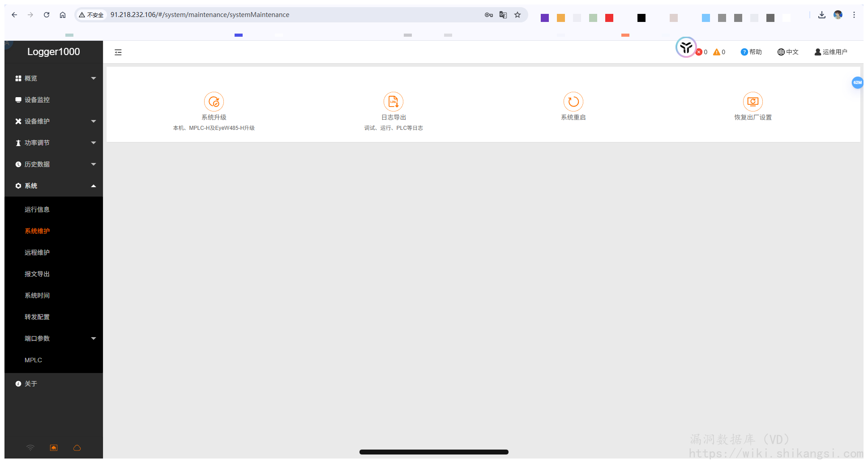Click the round bird logo floating icon
The width and height of the screenshot is (868, 463).
[x=686, y=47]
